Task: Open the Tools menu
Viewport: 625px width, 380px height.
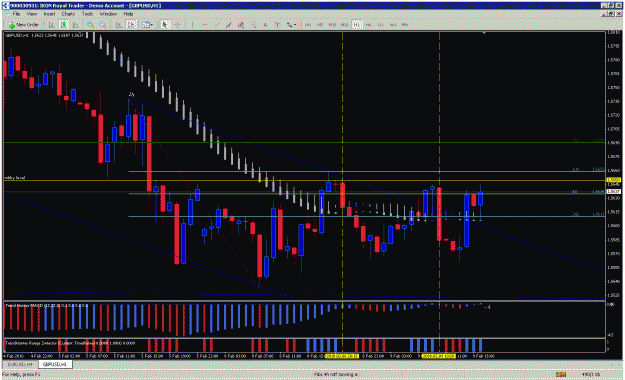Action: click(x=87, y=14)
